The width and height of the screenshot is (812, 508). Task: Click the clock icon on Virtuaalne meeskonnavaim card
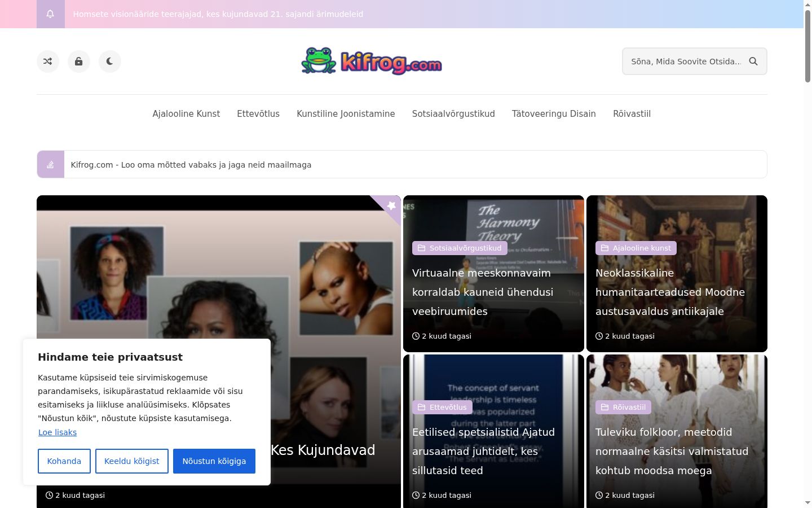pyautogui.click(x=416, y=336)
